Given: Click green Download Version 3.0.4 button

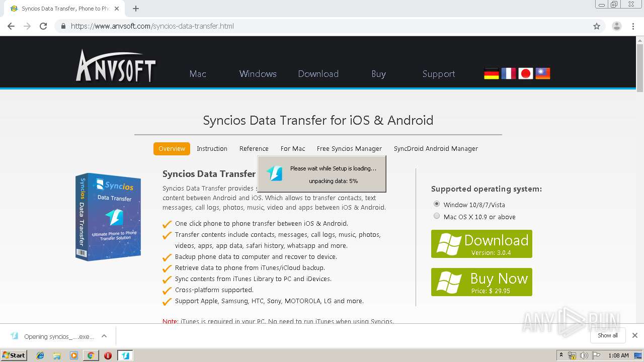Looking at the screenshot, I should pos(481,244).
